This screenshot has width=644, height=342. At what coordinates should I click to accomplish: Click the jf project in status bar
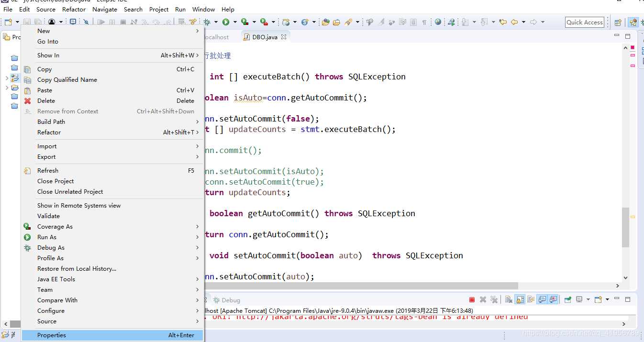point(9,335)
